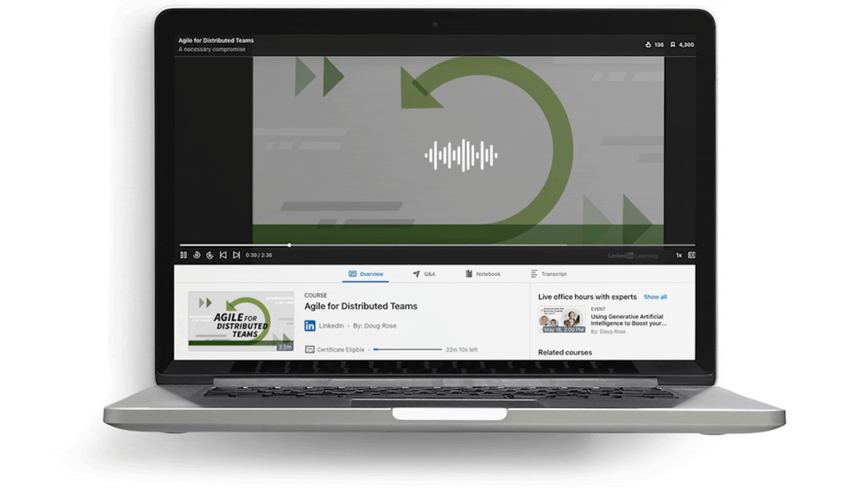
Task: Click the LinkedIn logo beside the author
Action: click(x=310, y=326)
